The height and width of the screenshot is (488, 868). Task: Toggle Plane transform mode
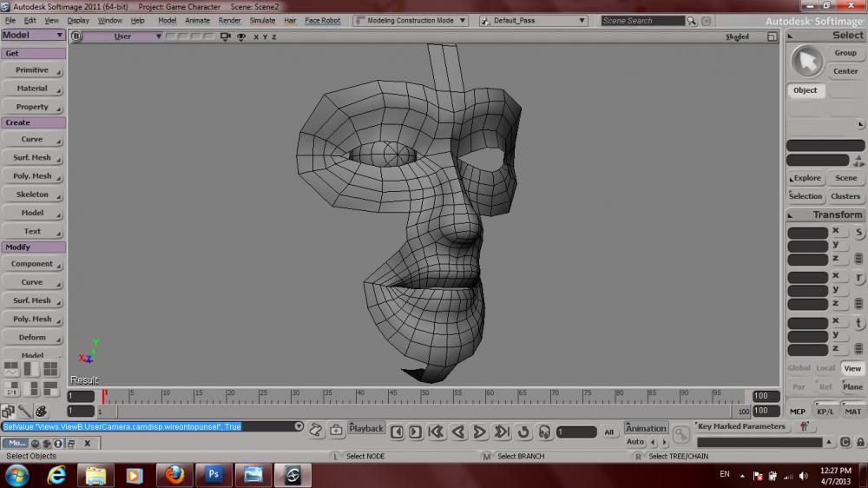852,386
